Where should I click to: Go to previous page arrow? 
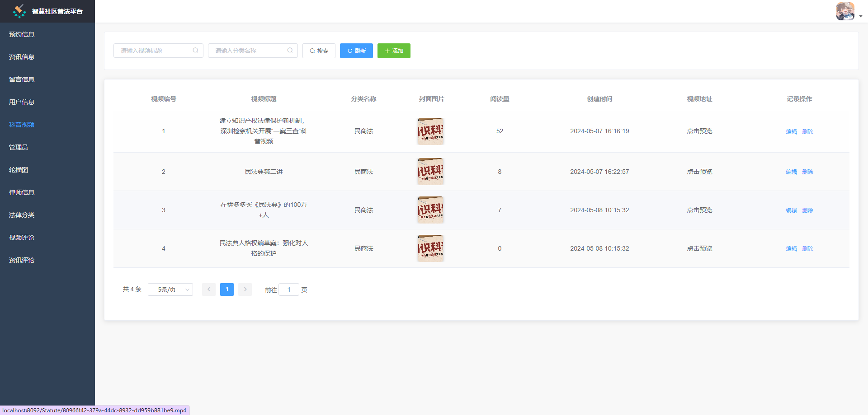[x=209, y=289]
